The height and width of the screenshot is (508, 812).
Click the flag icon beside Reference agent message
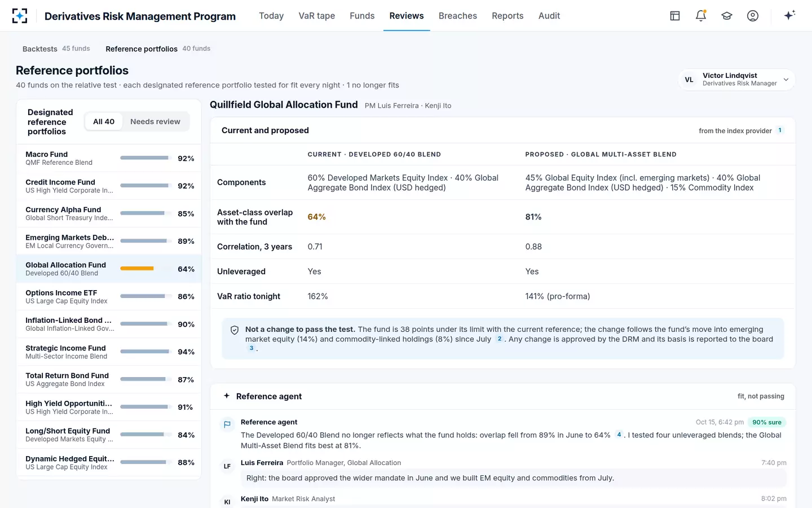[227, 424]
